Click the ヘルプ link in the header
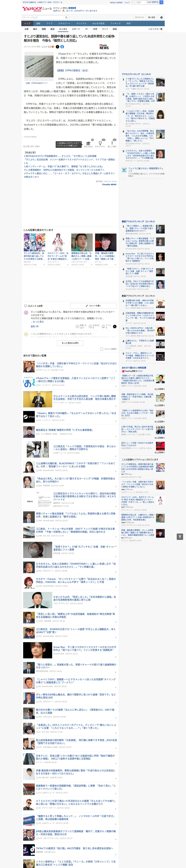186x868 pixels. coord(127,2)
